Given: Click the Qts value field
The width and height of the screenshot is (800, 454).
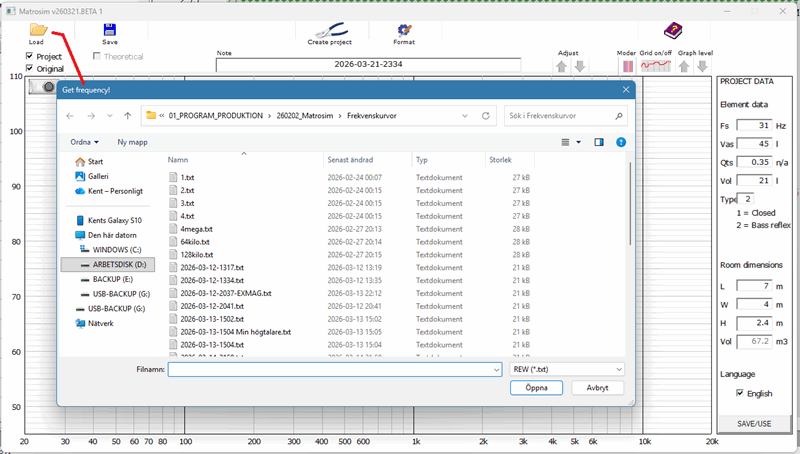Looking at the screenshot, I should pyautogui.click(x=754, y=162).
